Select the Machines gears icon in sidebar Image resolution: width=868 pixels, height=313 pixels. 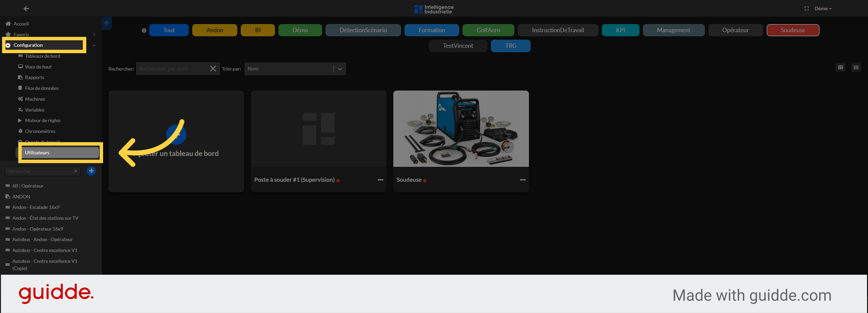(x=20, y=99)
